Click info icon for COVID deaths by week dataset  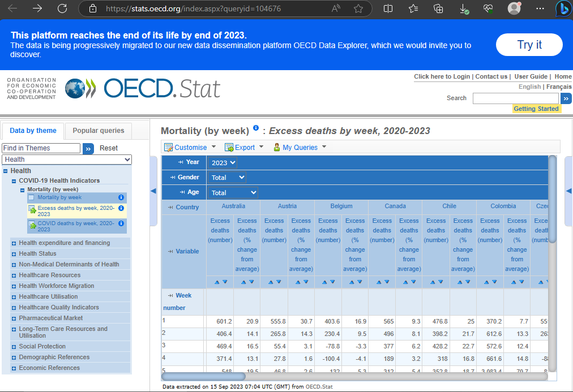click(121, 223)
